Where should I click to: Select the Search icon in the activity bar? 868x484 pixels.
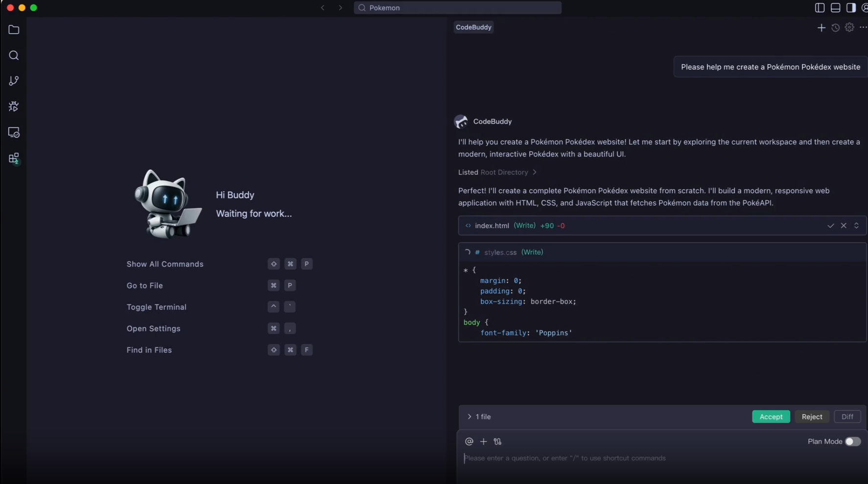pyautogui.click(x=14, y=55)
